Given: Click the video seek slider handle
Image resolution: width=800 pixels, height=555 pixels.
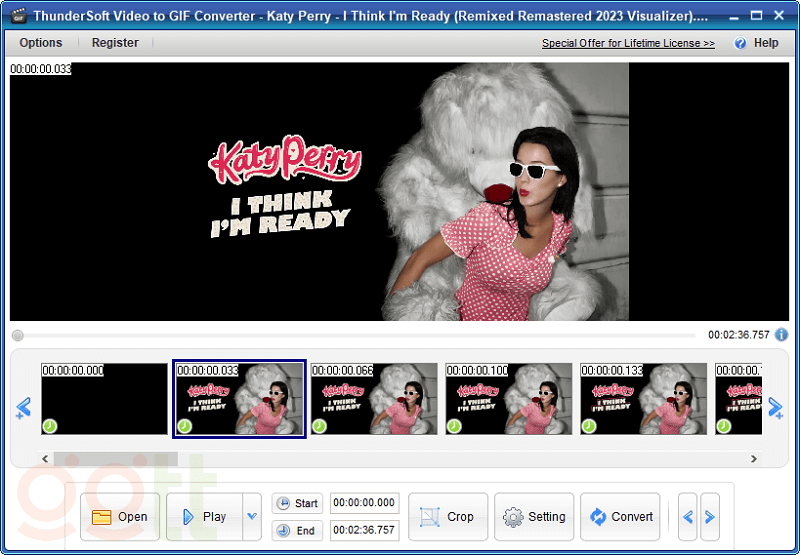Looking at the screenshot, I should point(17,336).
